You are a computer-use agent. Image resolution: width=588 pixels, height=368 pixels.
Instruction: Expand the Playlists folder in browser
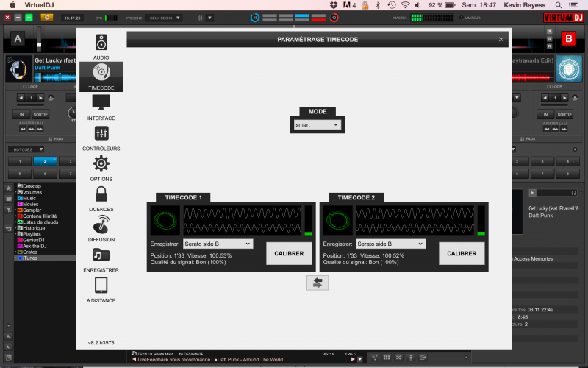click(x=15, y=234)
